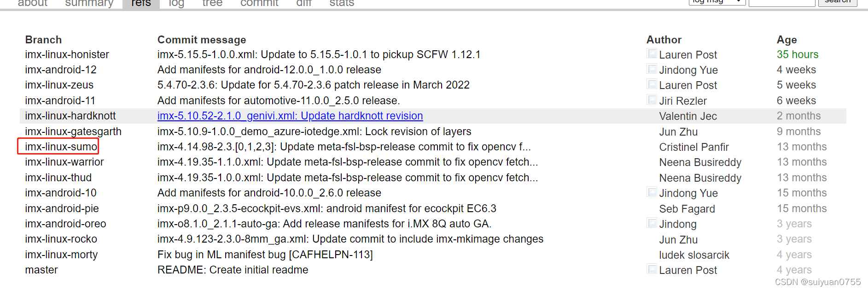Click Jindong Yue's avatar icon on imx-android-10 row

click(x=652, y=193)
